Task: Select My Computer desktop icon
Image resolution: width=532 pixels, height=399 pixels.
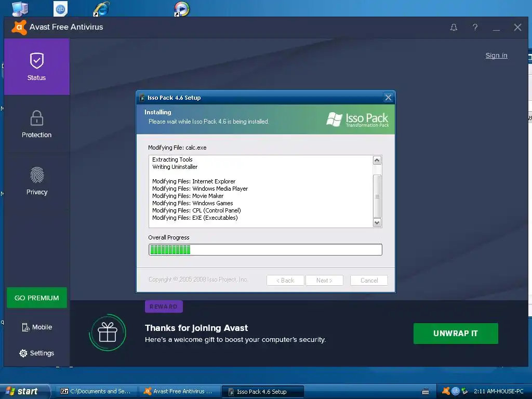Action: click(20, 8)
